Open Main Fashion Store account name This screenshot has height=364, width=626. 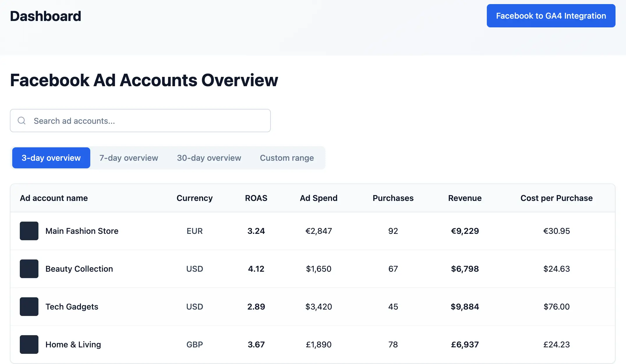pos(82,231)
